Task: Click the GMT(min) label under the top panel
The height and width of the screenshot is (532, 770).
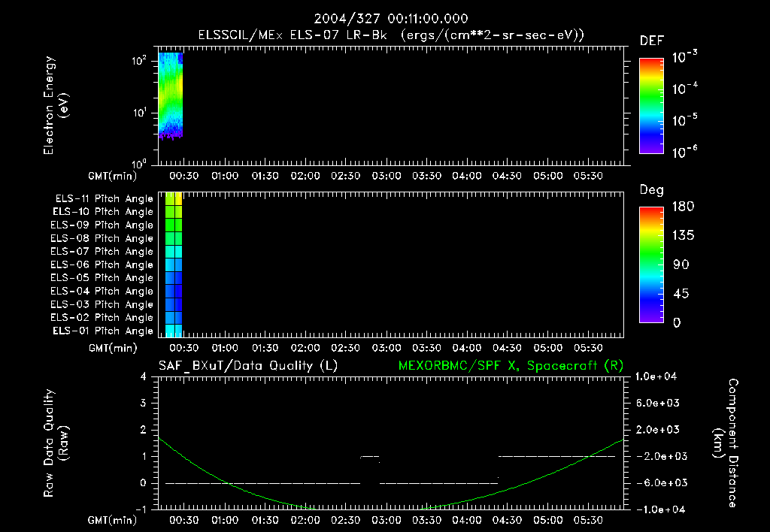Action: coord(113,176)
